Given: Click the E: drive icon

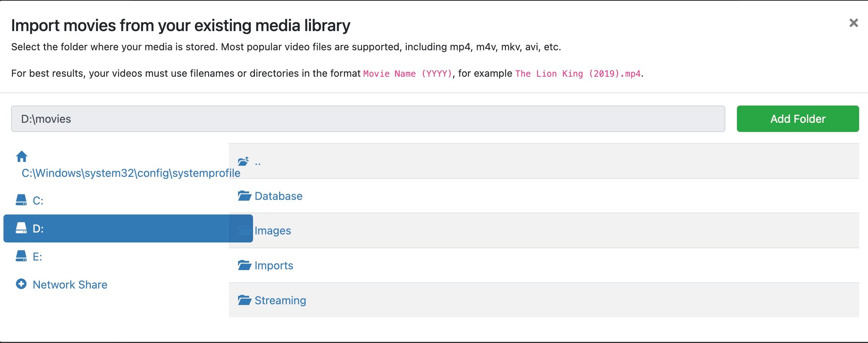Looking at the screenshot, I should pyautogui.click(x=21, y=256).
